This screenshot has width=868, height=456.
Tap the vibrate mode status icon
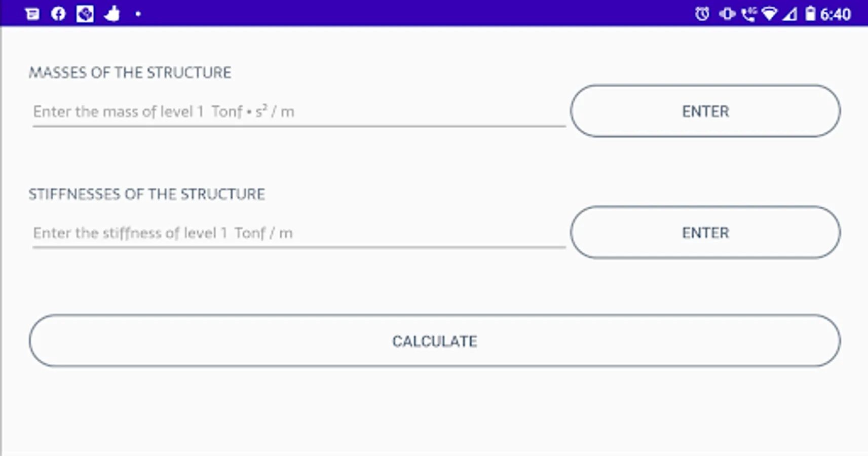click(727, 14)
